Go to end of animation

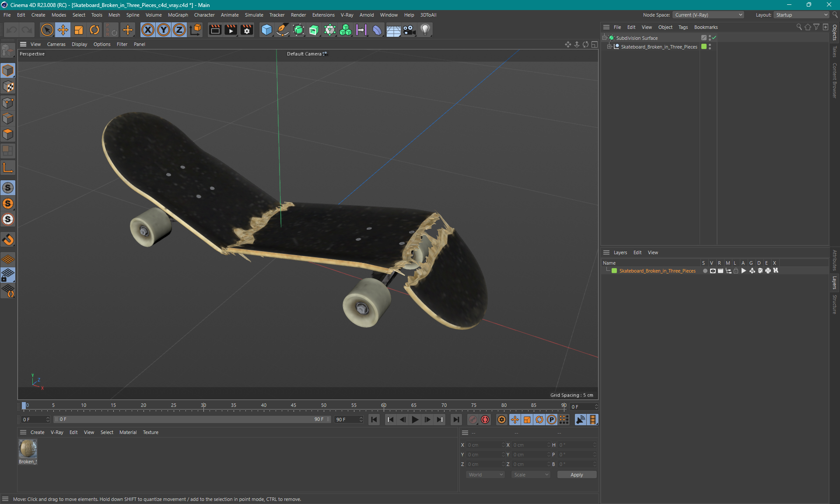coord(456,420)
